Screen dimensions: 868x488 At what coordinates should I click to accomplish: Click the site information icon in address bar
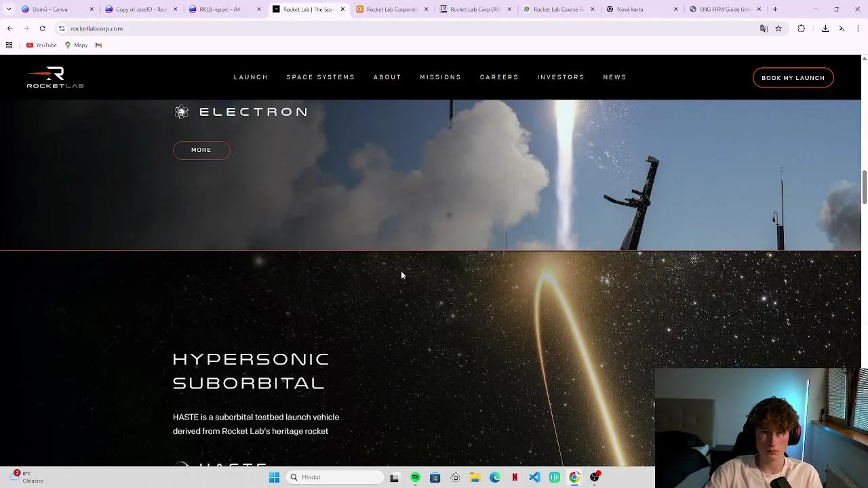[61, 28]
